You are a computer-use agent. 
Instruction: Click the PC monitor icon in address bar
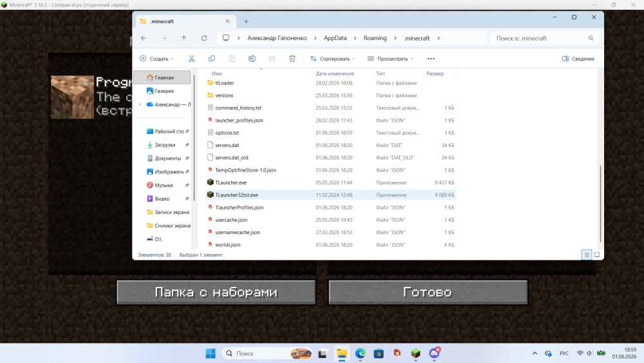pyautogui.click(x=226, y=38)
